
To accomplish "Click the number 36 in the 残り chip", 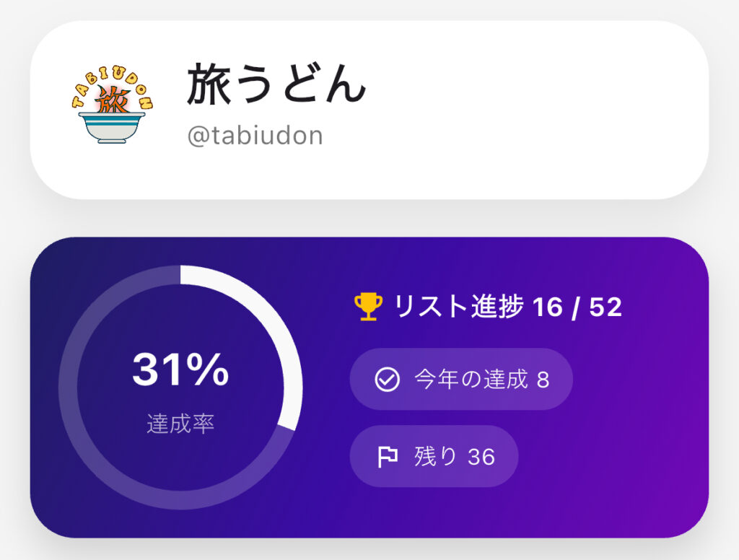I will (481, 457).
